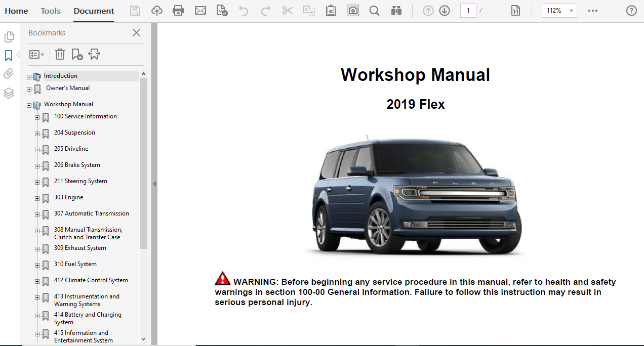Open the binoculars advanced search tool
Image resolution: width=644 pixels, height=346 pixels.
(x=396, y=11)
